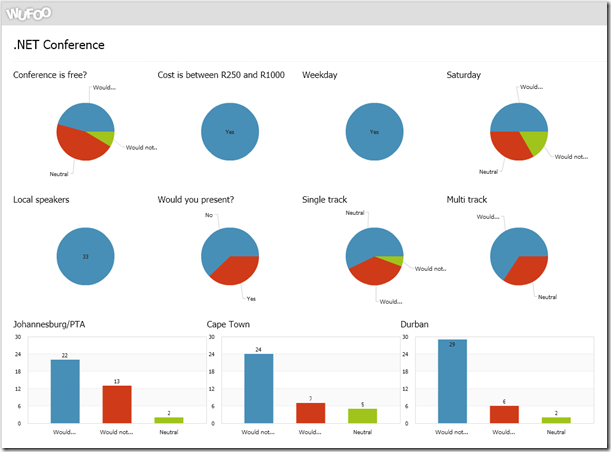Click the Neutral label below Saturday pie

[x=488, y=172]
